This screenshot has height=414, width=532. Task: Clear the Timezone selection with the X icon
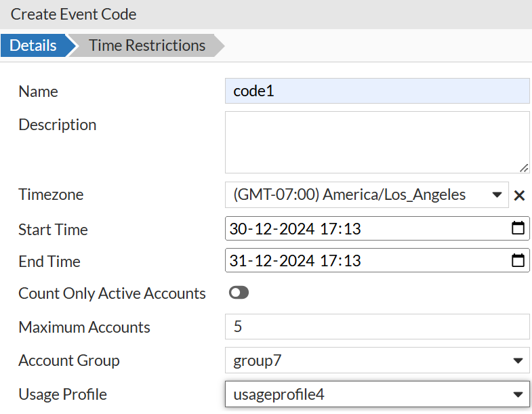(x=519, y=195)
